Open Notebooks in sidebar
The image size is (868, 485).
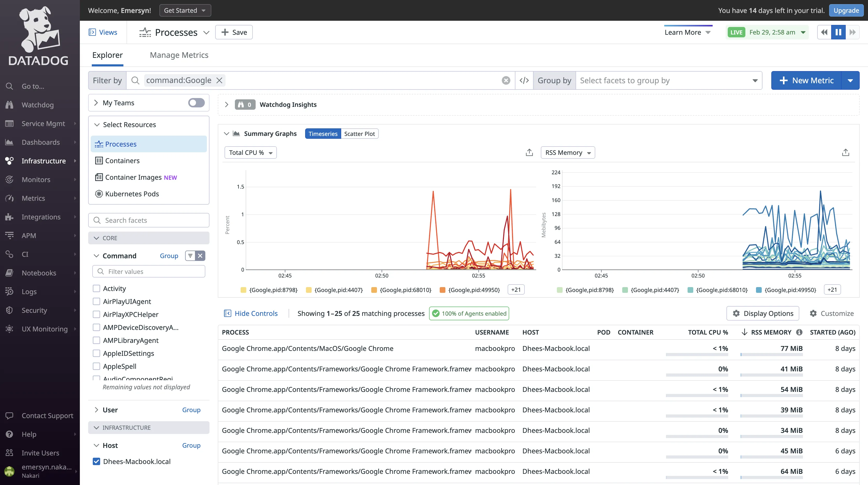click(40, 273)
